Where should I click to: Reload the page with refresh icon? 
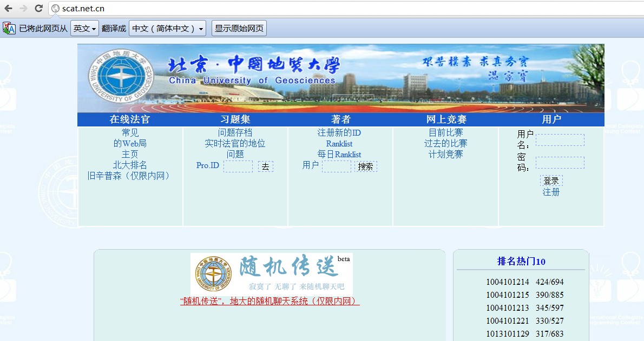point(38,8)
